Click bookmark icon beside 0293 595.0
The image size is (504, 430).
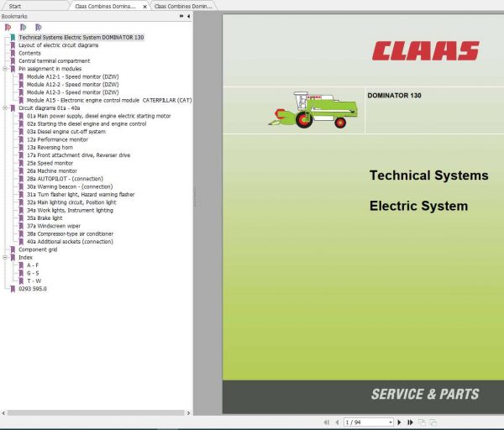[13, 289]
